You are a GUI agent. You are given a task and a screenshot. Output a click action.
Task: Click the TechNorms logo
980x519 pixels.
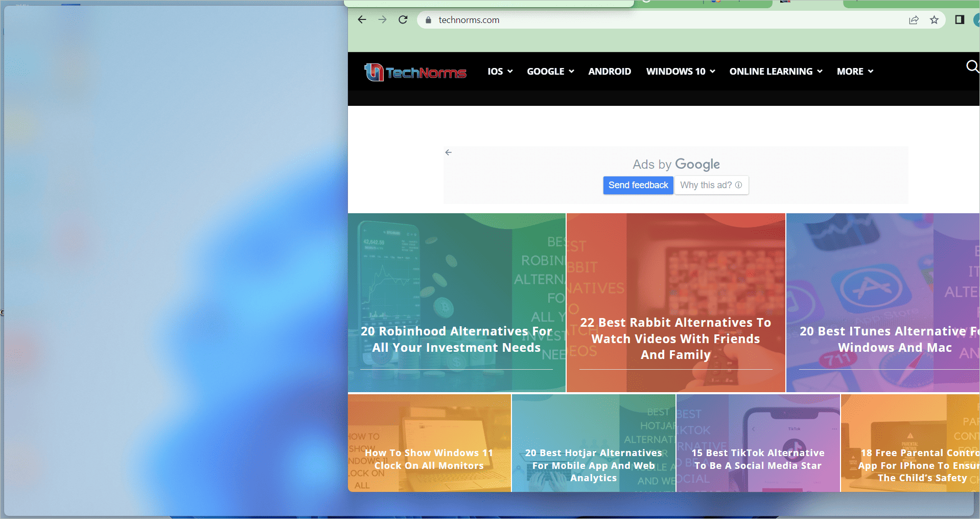tap(415, 72)
